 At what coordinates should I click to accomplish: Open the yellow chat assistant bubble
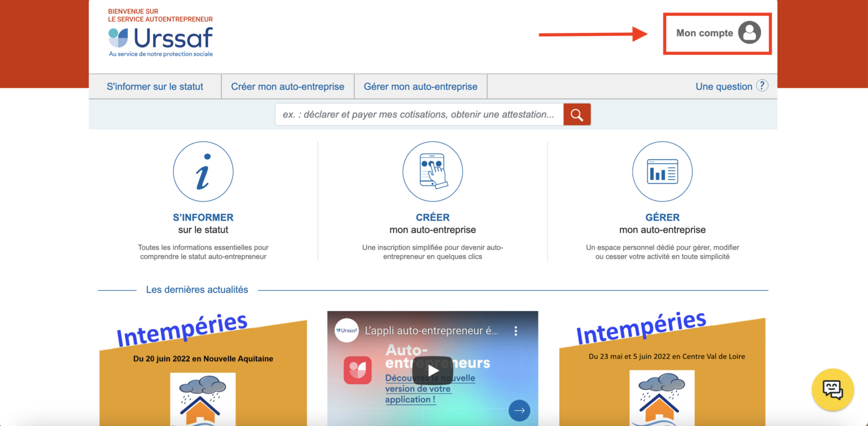tap(832, 389)
